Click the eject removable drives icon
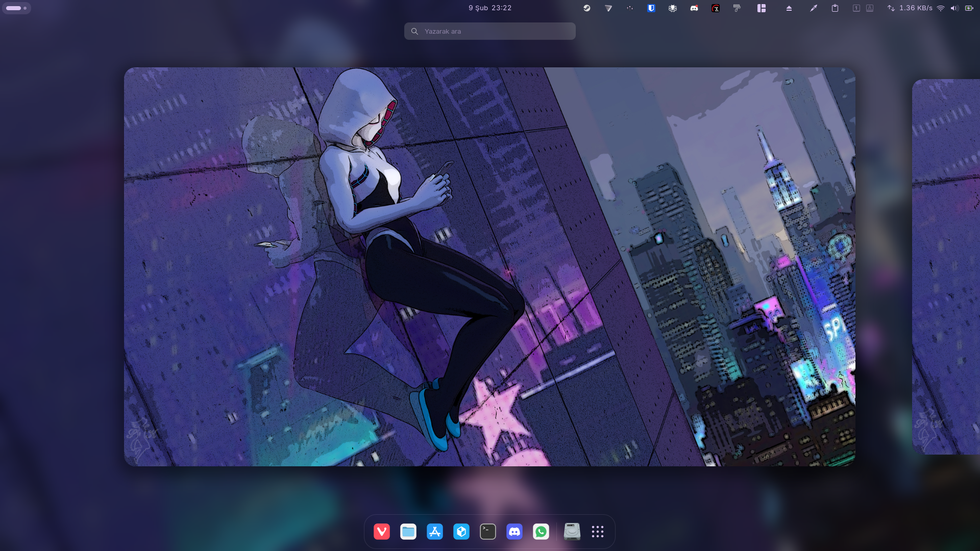The width and height of the screenshot is (980, 551). (x=789, y=8)
